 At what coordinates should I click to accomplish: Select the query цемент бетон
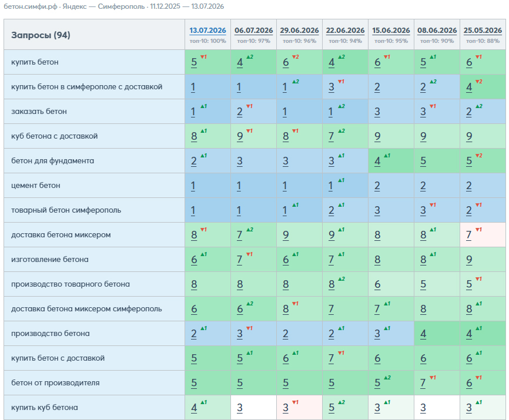36,185
